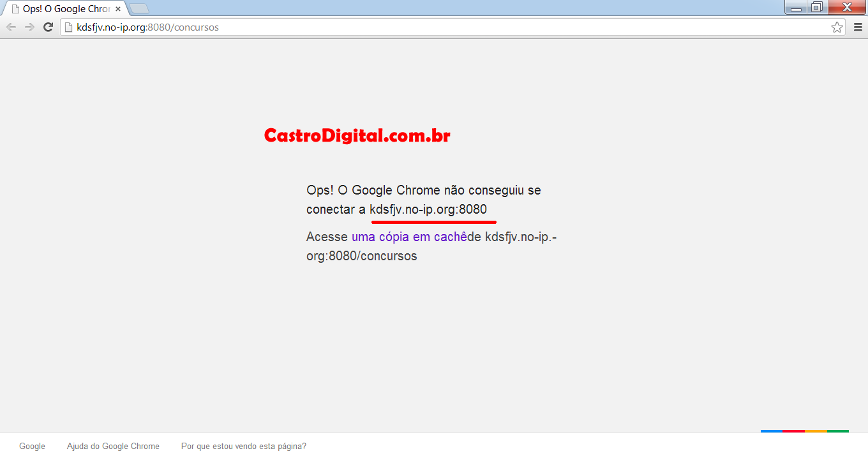Reload the current page
868x458 pixels.
[x=48, y=27]
